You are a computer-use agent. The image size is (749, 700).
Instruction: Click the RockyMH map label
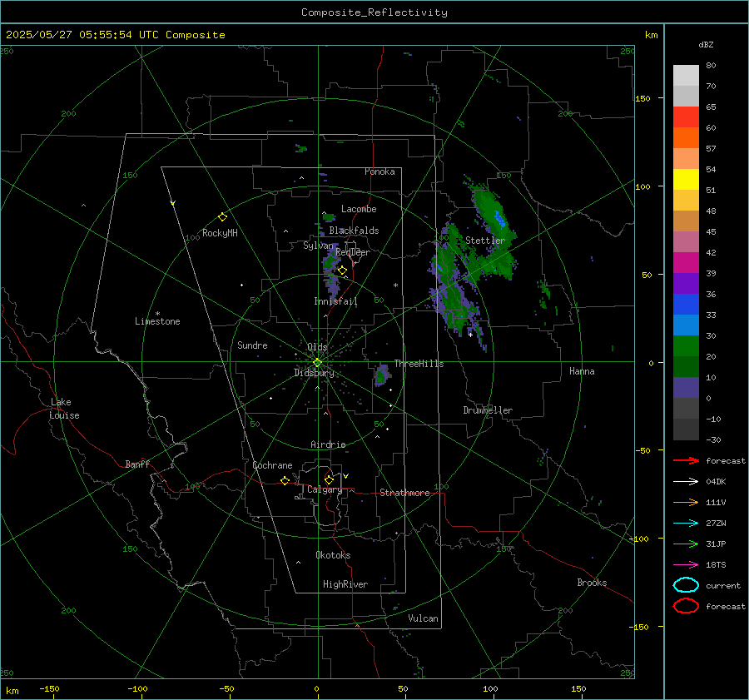[220, 233]
